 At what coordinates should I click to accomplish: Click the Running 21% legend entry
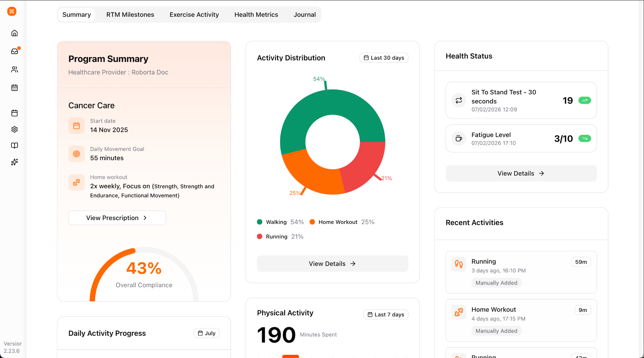click(x=280, y=237)
